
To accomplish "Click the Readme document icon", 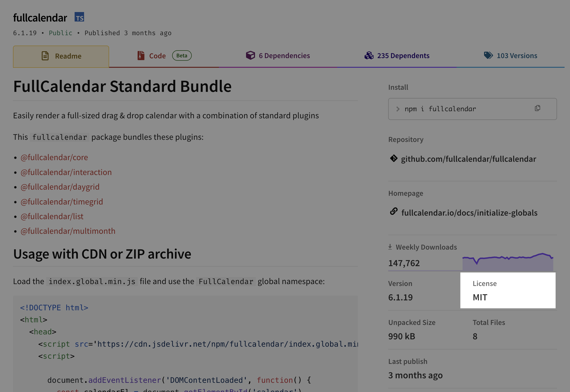I will [45, 56].
